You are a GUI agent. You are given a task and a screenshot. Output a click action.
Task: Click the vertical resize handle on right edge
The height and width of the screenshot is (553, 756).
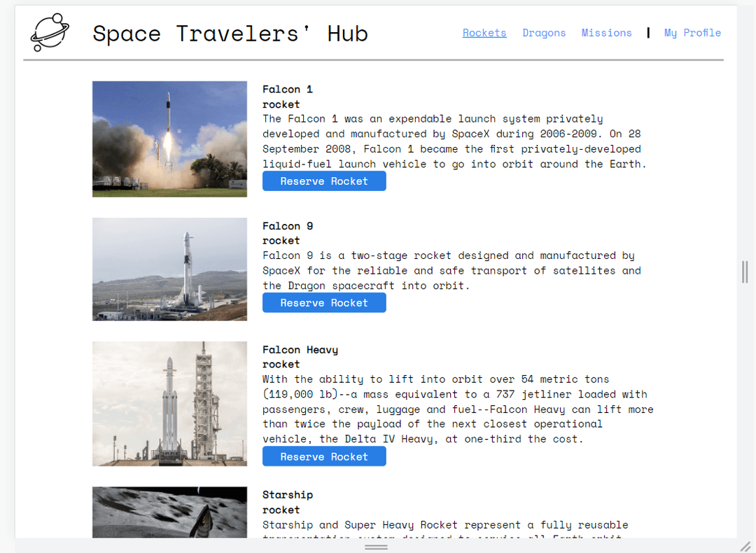click(745, 272)
